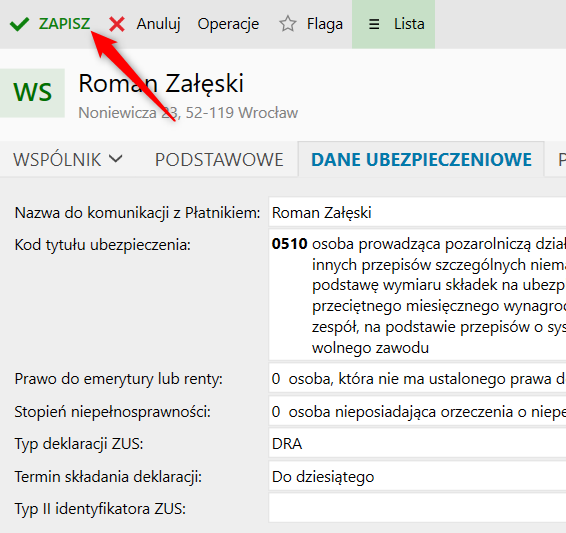Switch to the PODSTAWOWE tab
The width and height of the screenshot is (566, 533).
[x=219, y=160]
